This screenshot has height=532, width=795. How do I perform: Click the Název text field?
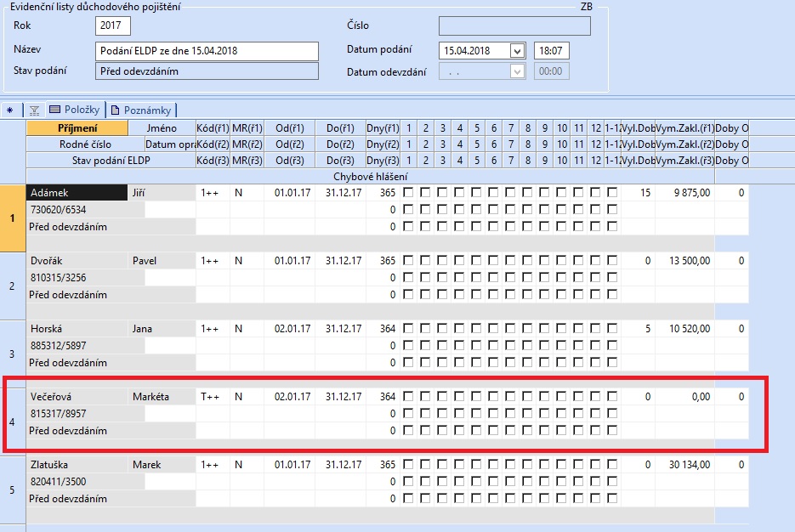[206, 51]
